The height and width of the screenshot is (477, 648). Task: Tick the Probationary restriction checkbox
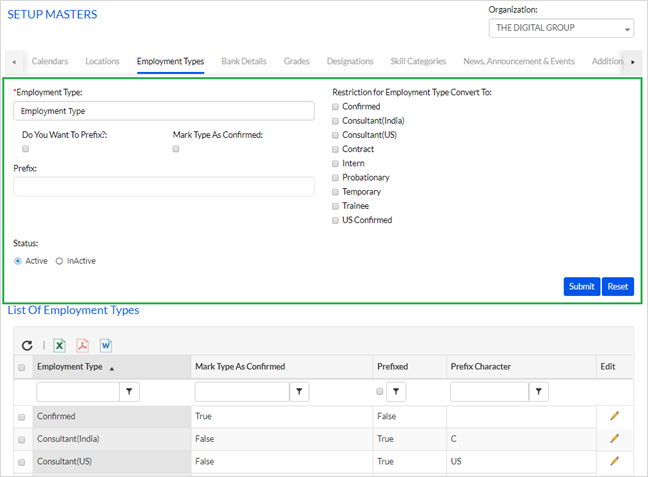(x=335, y=178)
